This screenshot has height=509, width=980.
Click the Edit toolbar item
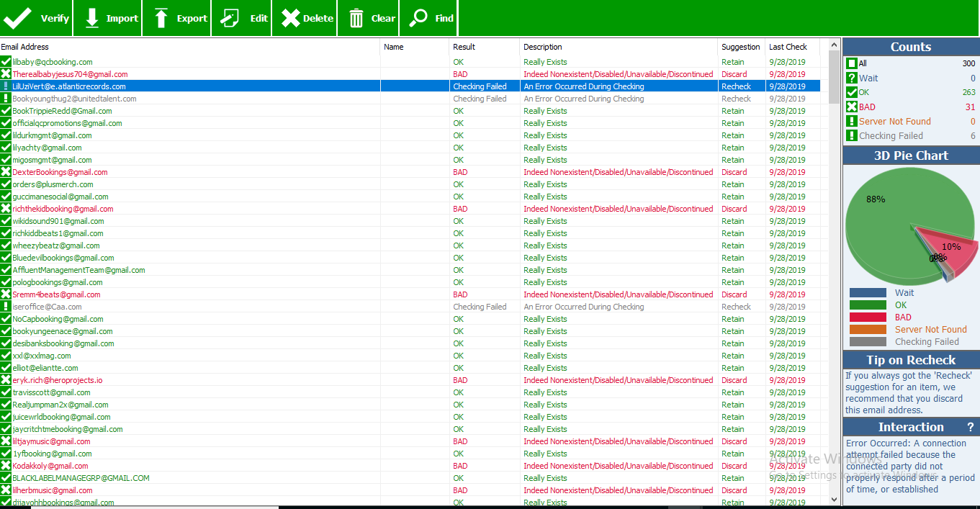(x=240, y=18)
